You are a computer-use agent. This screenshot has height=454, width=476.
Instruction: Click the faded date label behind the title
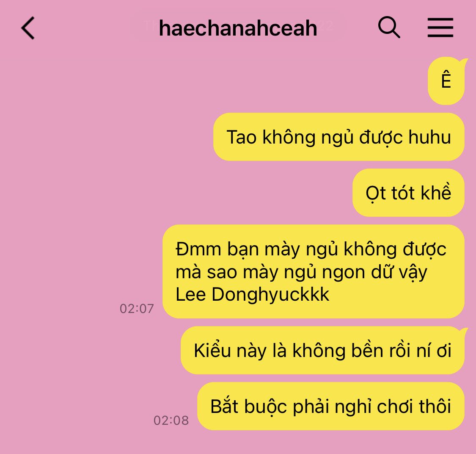coord(238,25)
